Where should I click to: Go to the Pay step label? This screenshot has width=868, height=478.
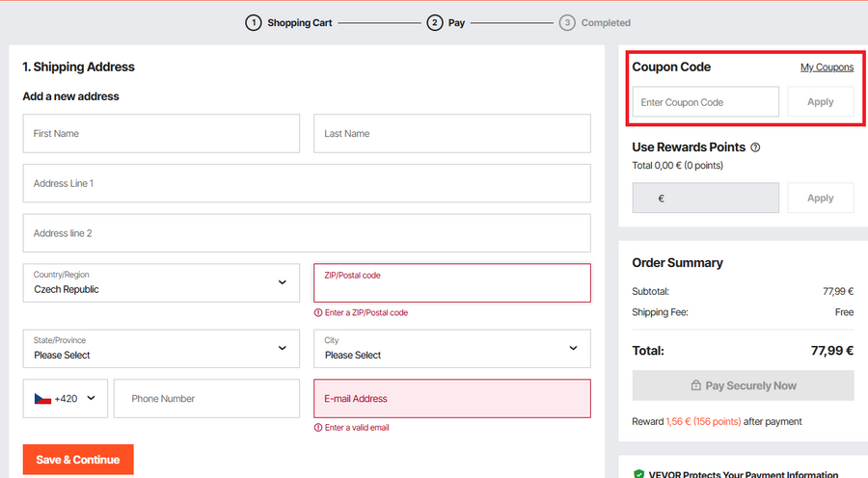pos(456,22)
